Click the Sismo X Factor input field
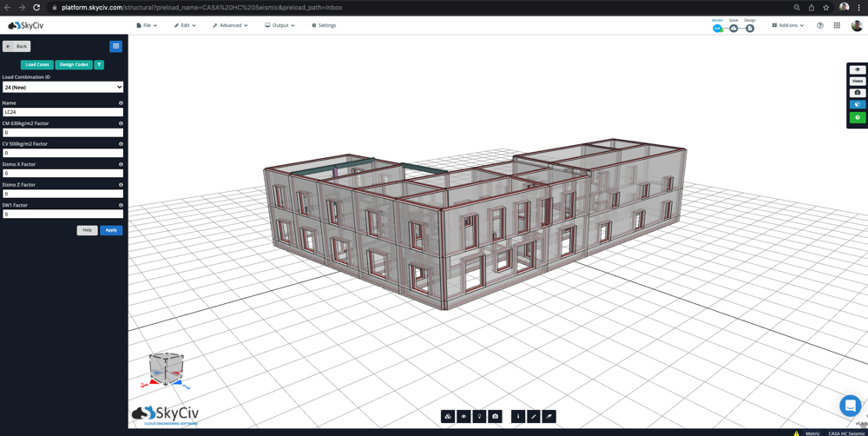Screen dimensions: 868x436 click(62, 174)
